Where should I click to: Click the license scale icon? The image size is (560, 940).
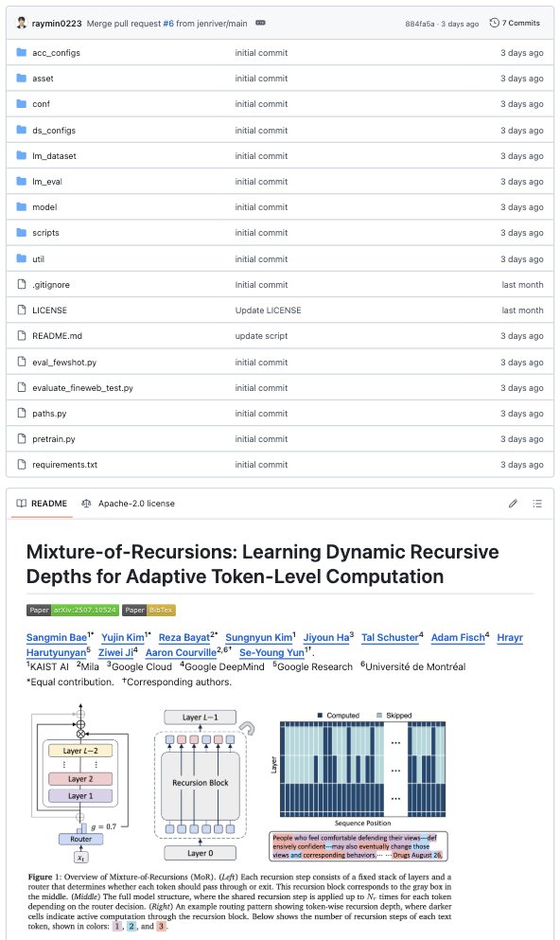[86, 504]
